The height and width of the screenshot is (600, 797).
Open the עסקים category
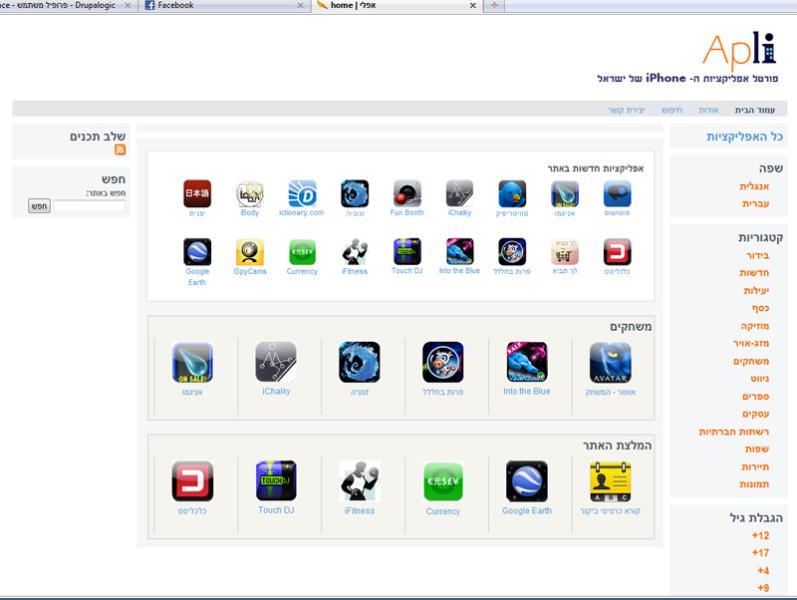click(x=755, y=414)
